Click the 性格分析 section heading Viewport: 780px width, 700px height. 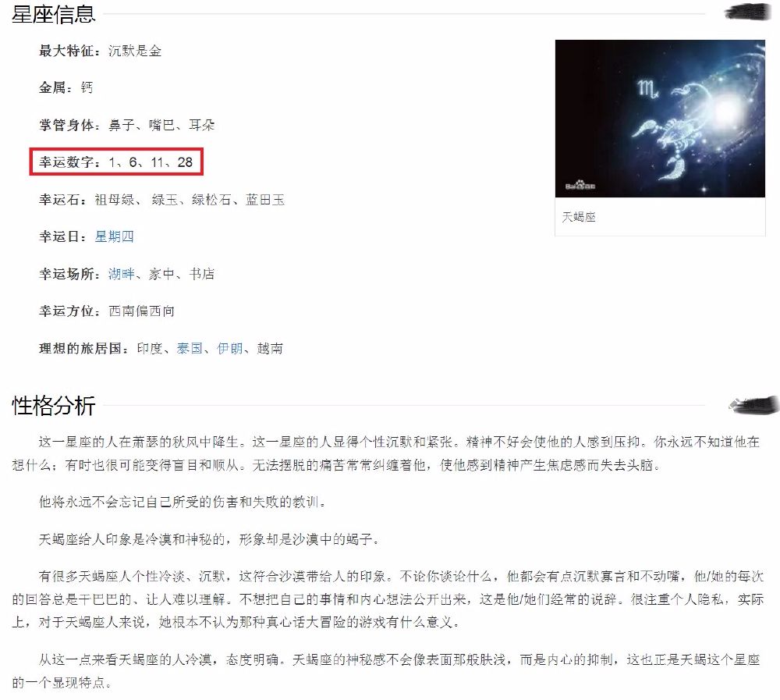click(53, 405)
